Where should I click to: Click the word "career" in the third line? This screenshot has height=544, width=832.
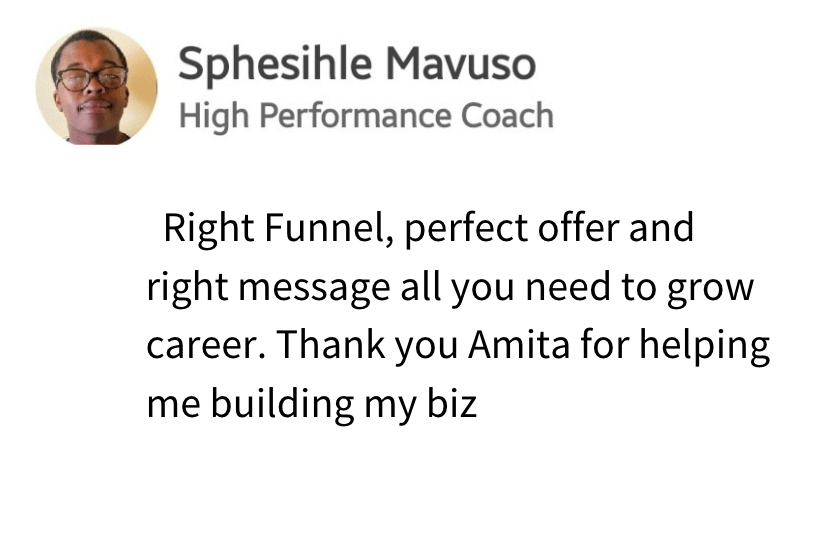(x=204, y=346)
